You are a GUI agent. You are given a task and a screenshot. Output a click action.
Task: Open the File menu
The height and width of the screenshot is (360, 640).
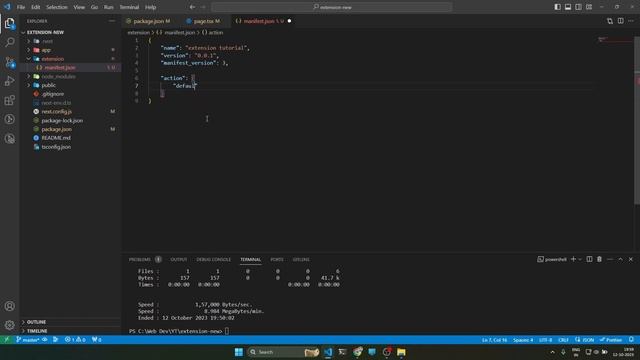[21, 7]
